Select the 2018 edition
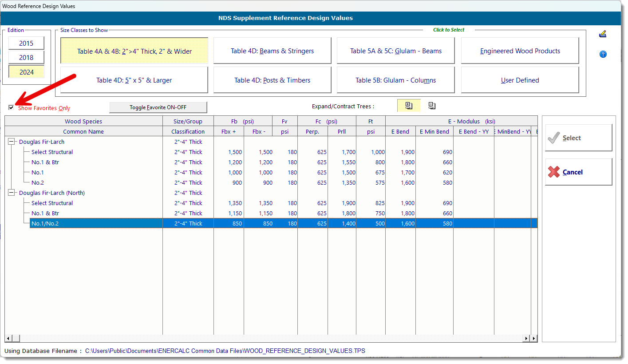 (x=26, y=58)
